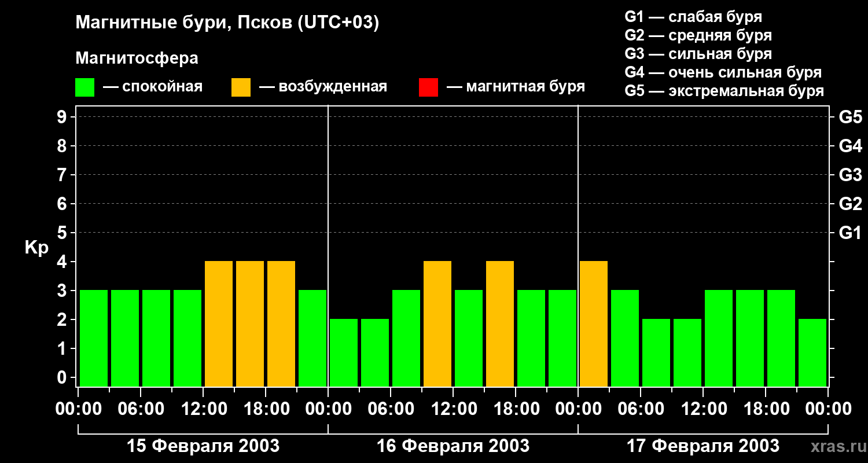Click the first green bar of 15 Февраля (00:00–03:00)

(94, 338)
